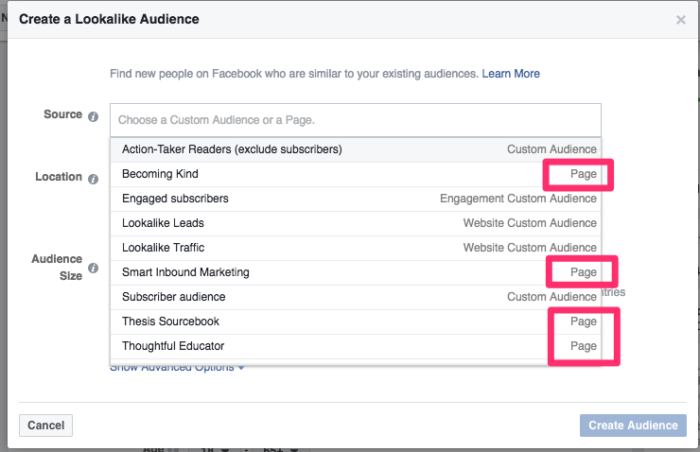Image resolution: width=700 pixels, height=452 pixels.
Task: Click the Audience Size info icon
Action: tap(93, 268)
